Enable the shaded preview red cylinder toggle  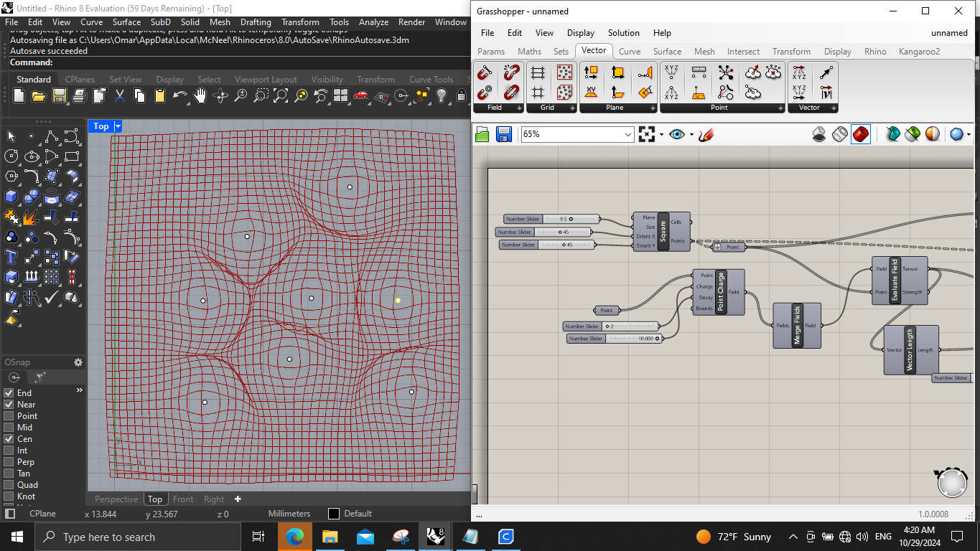861,134
